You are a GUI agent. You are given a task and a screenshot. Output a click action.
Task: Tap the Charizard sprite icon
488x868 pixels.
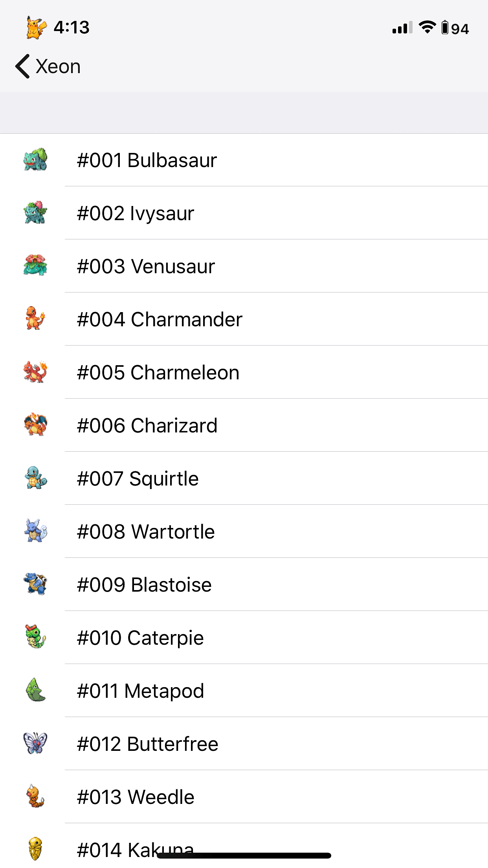[x=35, y=425]
